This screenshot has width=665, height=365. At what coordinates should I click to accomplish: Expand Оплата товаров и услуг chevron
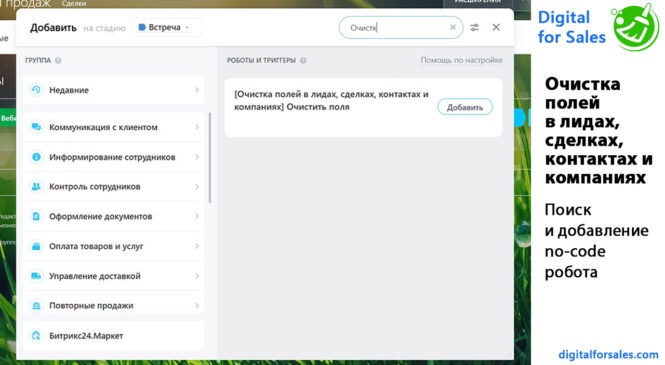[x=197, y=246]
